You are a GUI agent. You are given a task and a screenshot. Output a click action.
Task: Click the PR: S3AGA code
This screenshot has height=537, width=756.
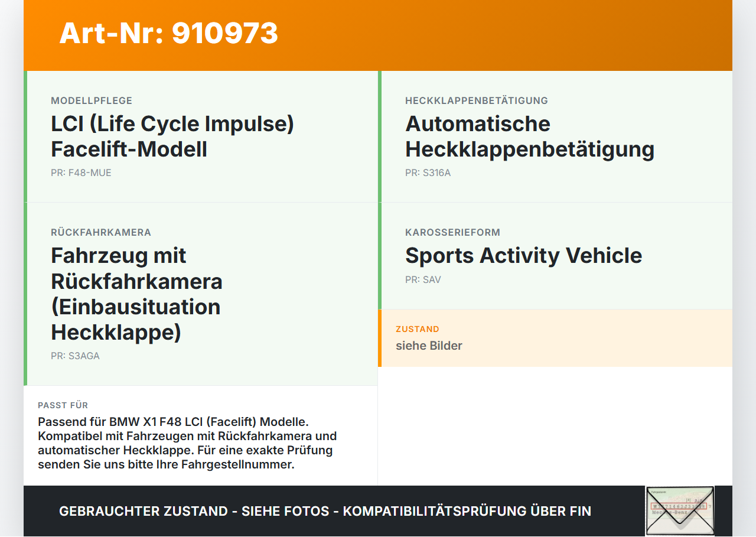75,356
